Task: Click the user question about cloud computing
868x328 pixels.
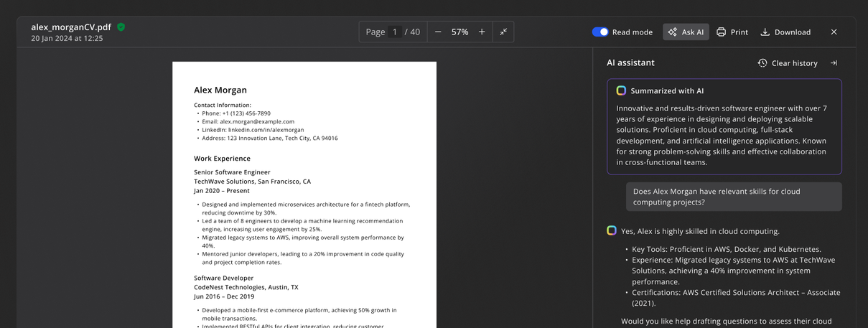Action: tap(733, 197)
